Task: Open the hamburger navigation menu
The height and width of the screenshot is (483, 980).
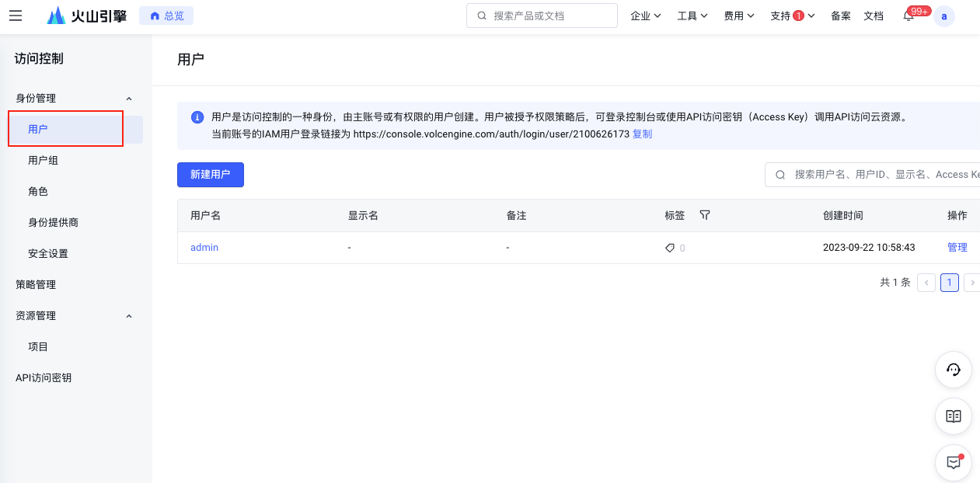Action: pos(16,16)
